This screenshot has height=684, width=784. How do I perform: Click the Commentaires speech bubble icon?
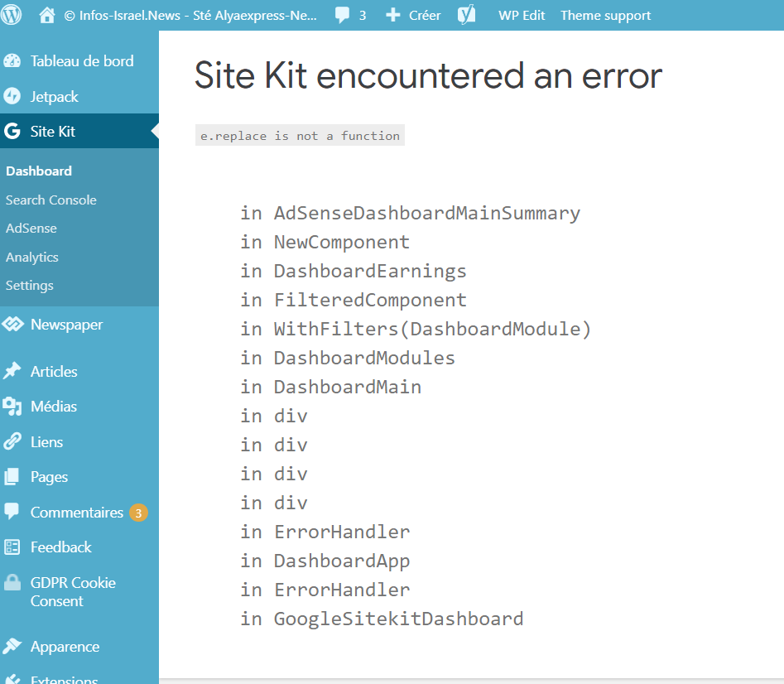(12, 512)
